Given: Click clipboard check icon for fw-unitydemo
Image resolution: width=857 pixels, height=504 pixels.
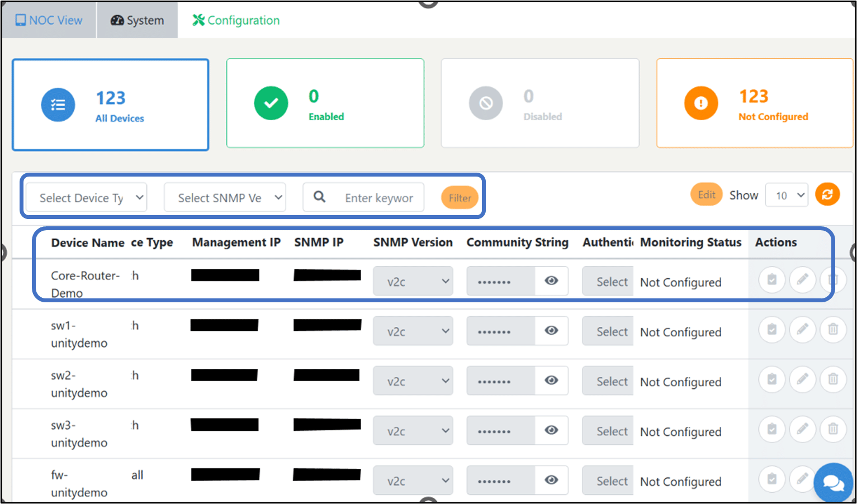Looking at the screenshot, I should click(x=772, y=478).
